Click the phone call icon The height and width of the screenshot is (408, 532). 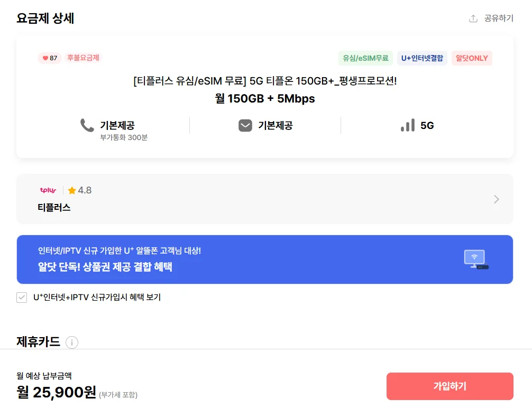coord(87,125)
